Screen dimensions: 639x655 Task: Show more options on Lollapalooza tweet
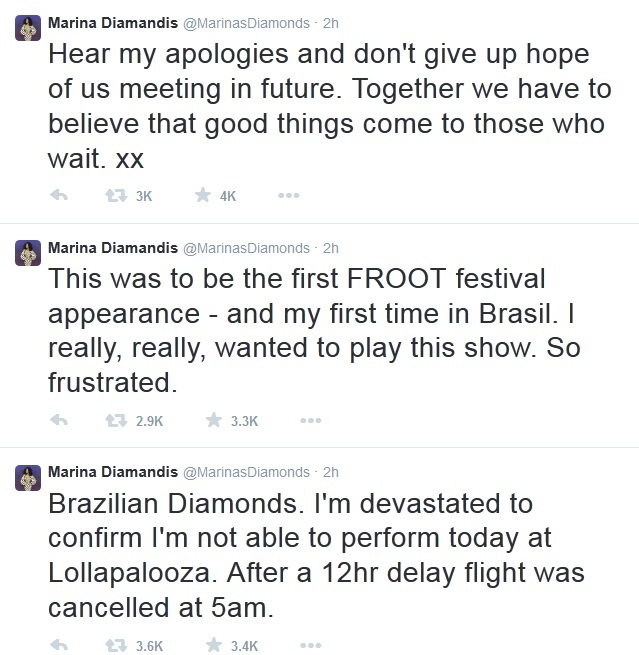(311, 645)
